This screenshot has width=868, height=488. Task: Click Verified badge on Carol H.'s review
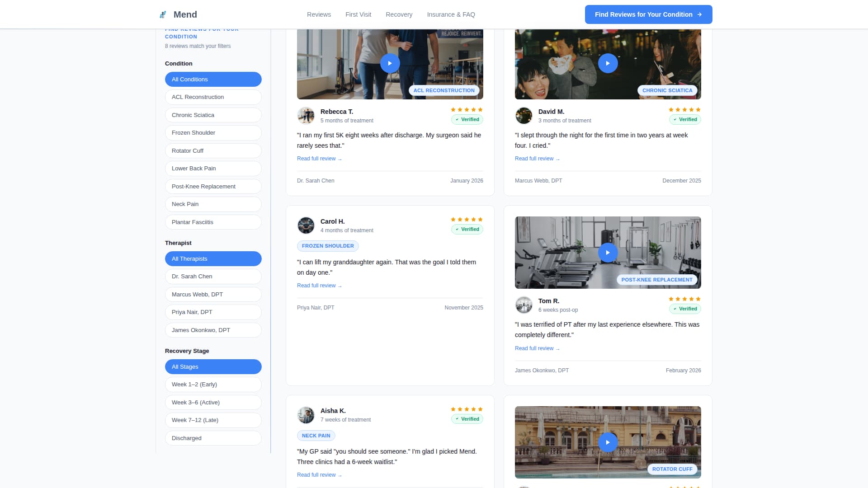[467, 230]
